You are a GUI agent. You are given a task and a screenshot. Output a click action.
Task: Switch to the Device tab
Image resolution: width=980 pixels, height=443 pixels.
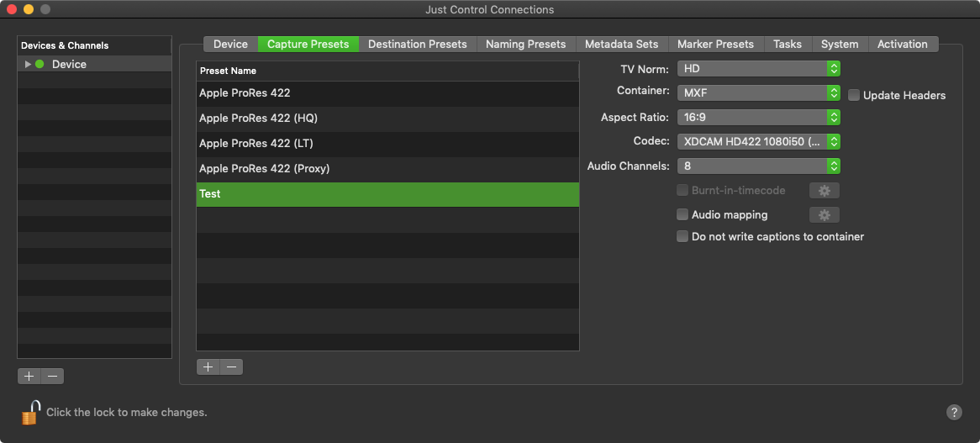tap(230, 45)
